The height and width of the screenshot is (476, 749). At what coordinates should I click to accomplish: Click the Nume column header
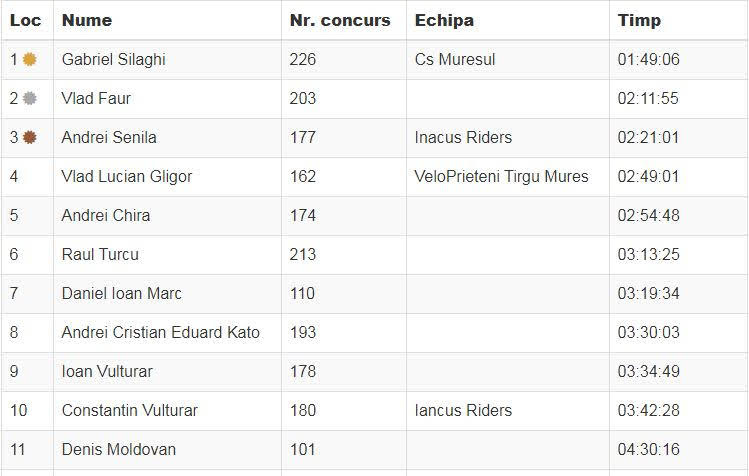coord(86,20)
